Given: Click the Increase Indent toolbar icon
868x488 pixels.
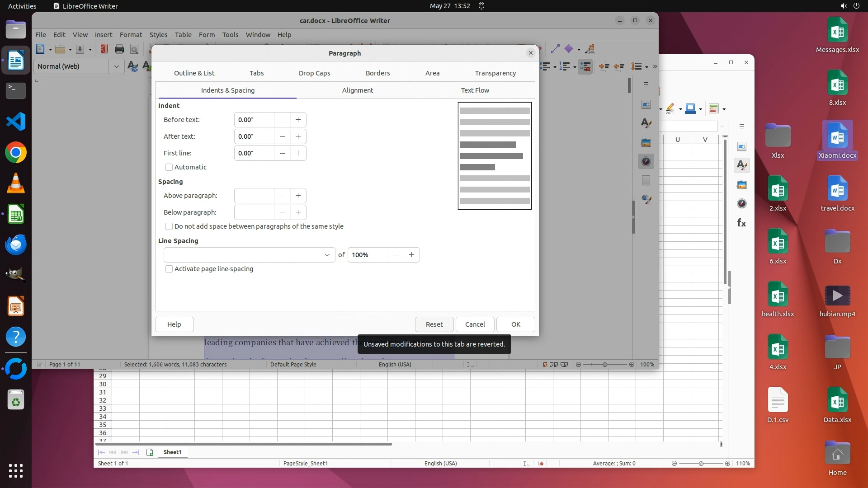Looking at the screenshot, I should click(x=604, y=67).
